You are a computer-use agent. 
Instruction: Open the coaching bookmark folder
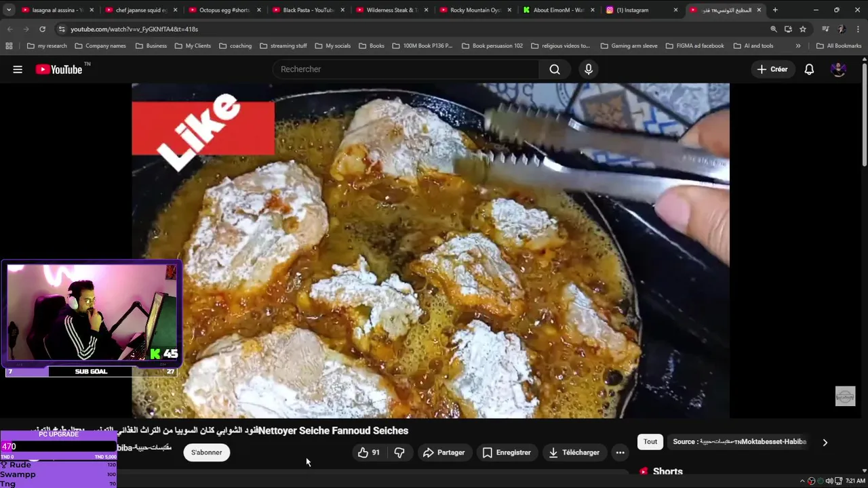[x=235, y=46]
